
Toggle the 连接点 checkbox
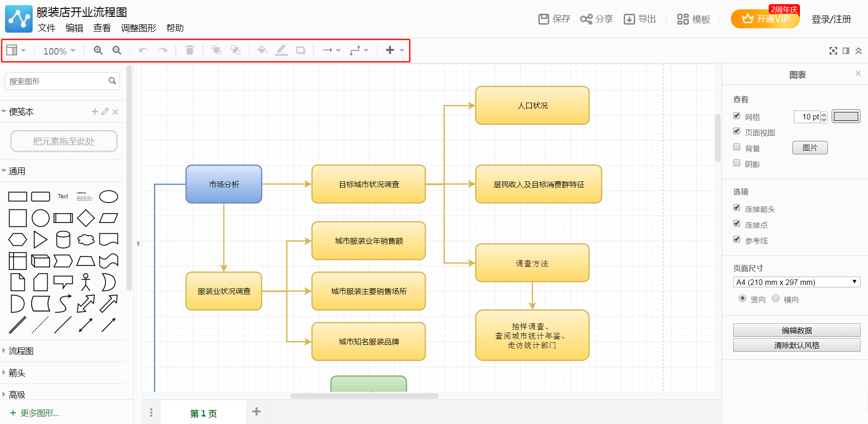coord(736,223)
